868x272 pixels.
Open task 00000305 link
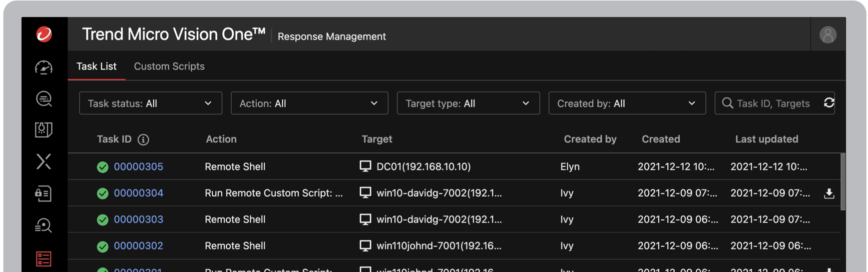(138, 166)
